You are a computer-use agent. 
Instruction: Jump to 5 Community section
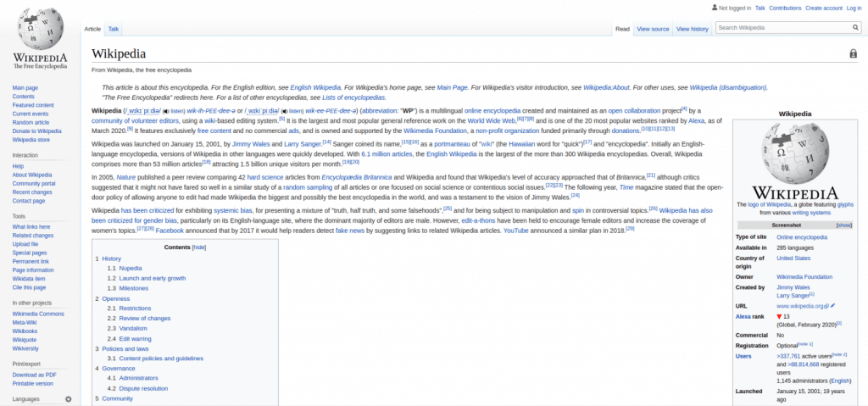click(117, 398)
